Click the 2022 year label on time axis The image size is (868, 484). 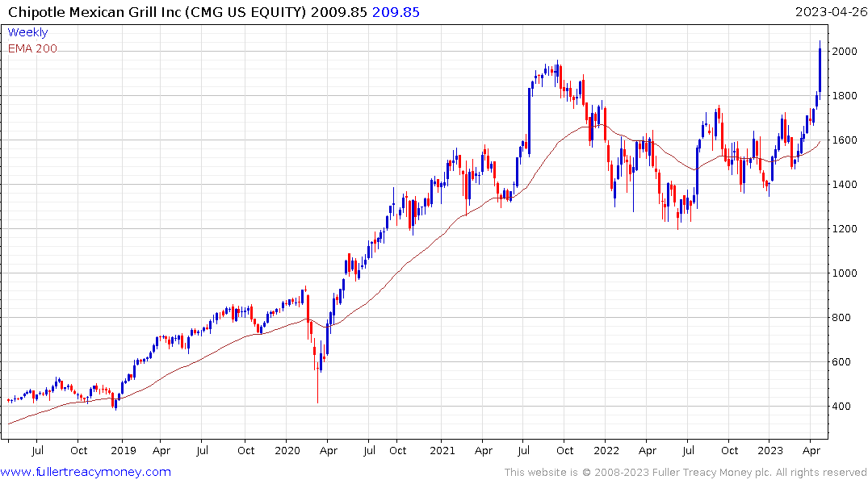pos(606,450)
